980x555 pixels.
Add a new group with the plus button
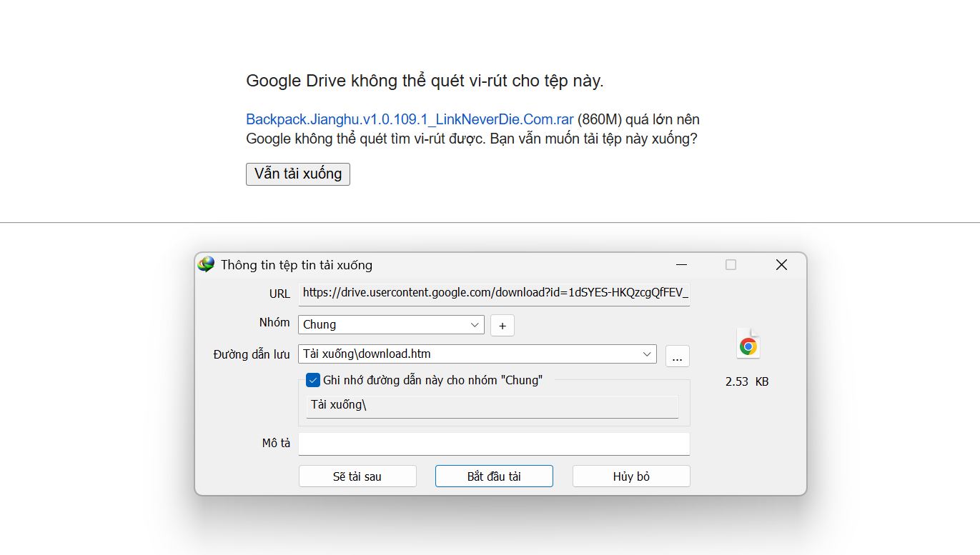tap(503, 325)
